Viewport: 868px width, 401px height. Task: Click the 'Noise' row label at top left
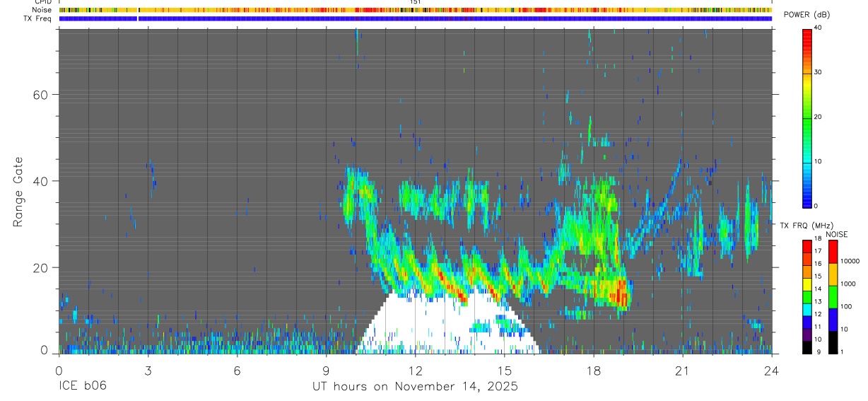pos(42,10)
